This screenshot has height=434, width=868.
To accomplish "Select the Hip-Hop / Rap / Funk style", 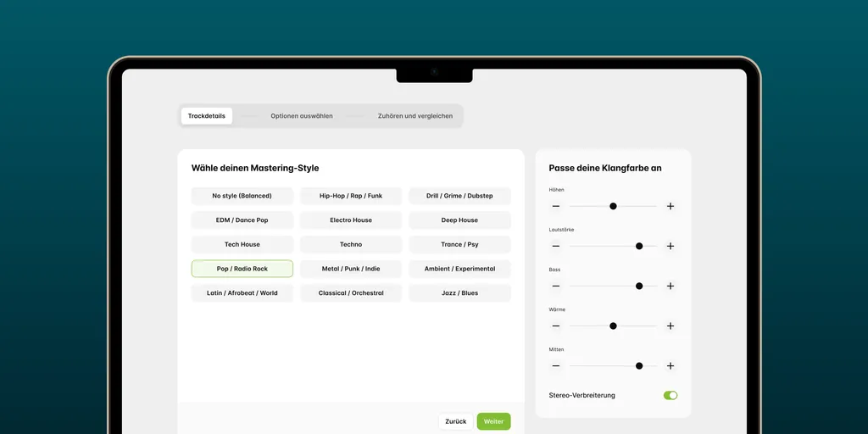I will (x=351, y=196).
